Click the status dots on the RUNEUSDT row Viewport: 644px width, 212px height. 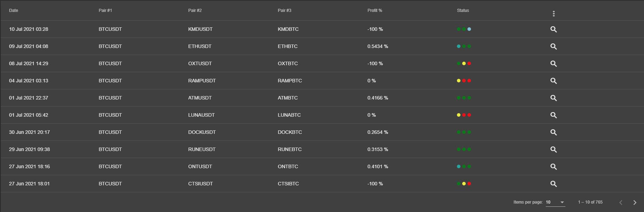(464, 149)
